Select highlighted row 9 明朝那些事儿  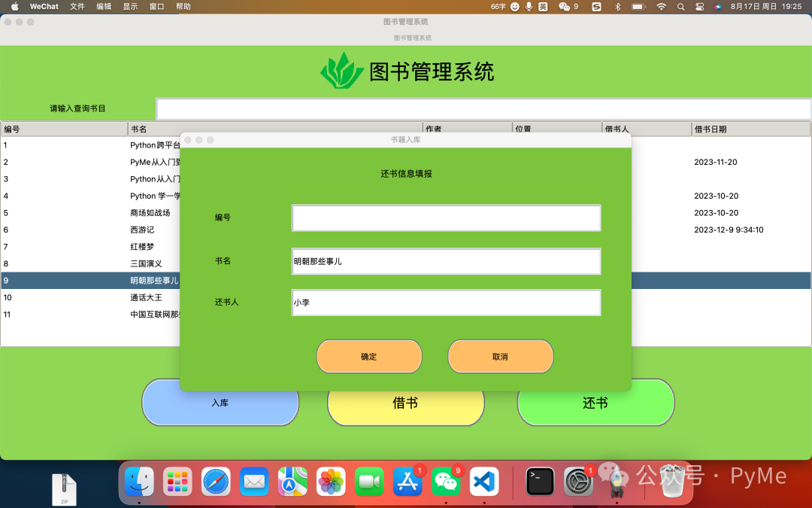[91, 281]
